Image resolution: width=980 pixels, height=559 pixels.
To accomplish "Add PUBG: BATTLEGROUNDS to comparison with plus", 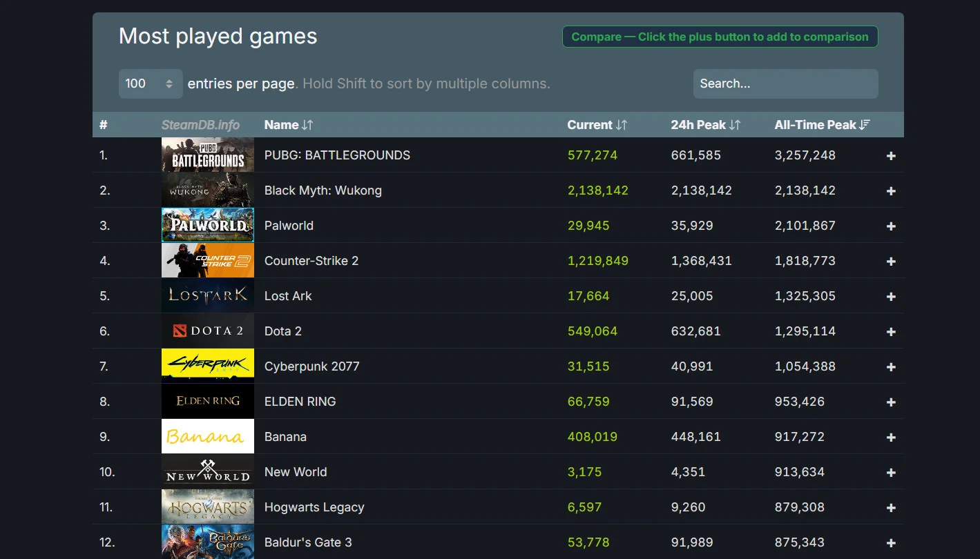I will point(891,156).
